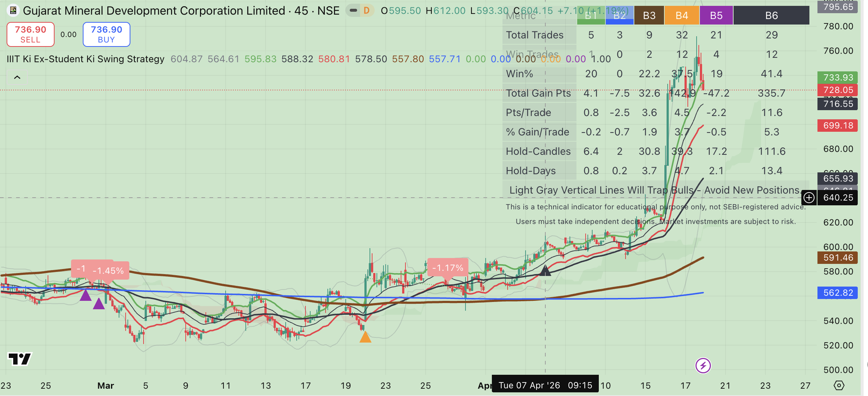This screenshot has width=868, height=396.
Task: Click the 500.00 price axis label
Action: (838, 370)
